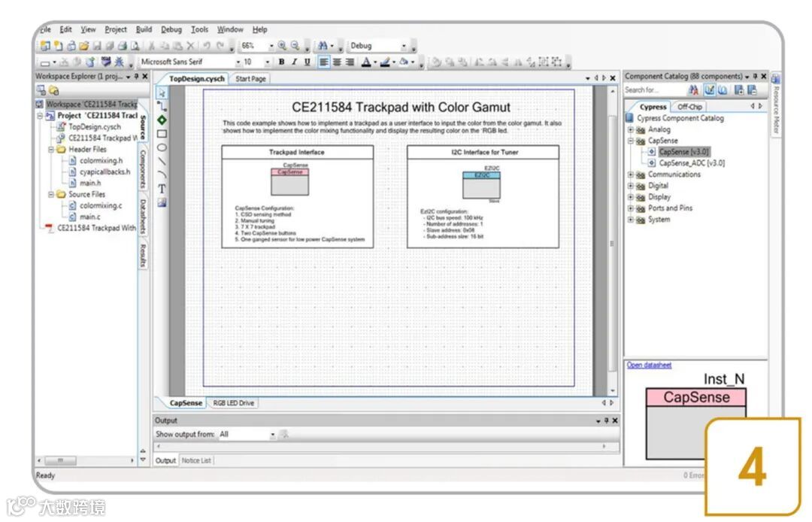Screen dimensions: 812x522
Task: Click the Program chip icon in toolbar
Action: tap(106, 62)
